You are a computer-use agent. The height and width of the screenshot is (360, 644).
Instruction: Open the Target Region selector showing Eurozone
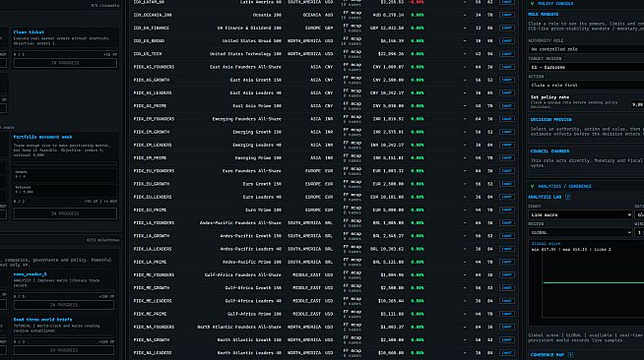point(586,67)
